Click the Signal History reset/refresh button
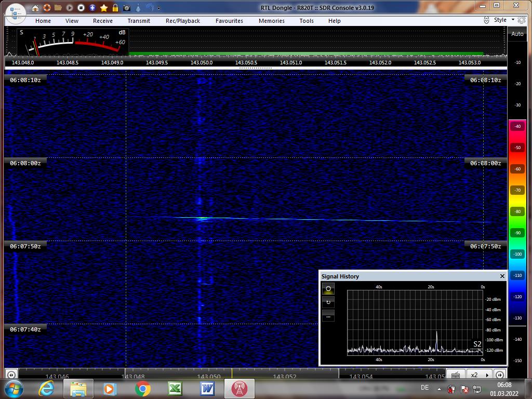The image size is (532, 399). [328, 302]
